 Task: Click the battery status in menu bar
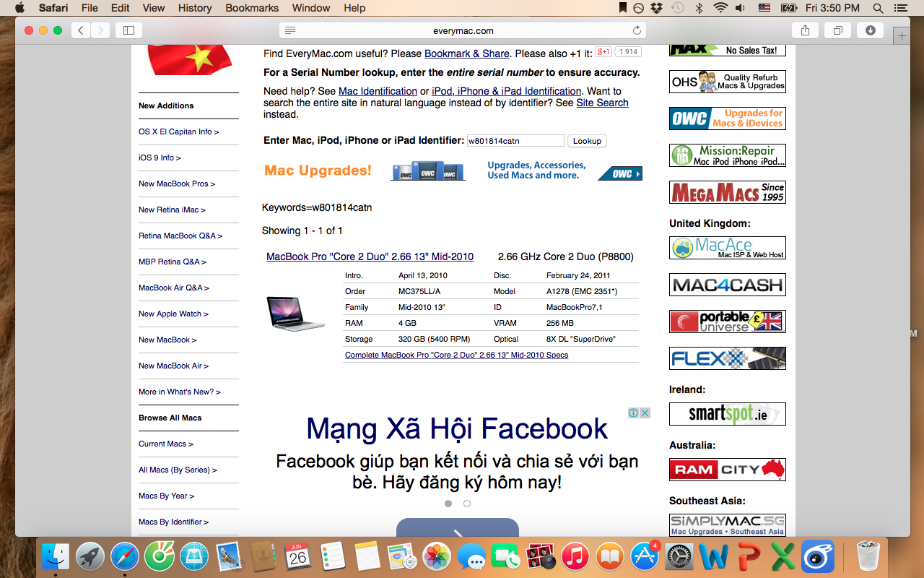(x=789, y=8)
